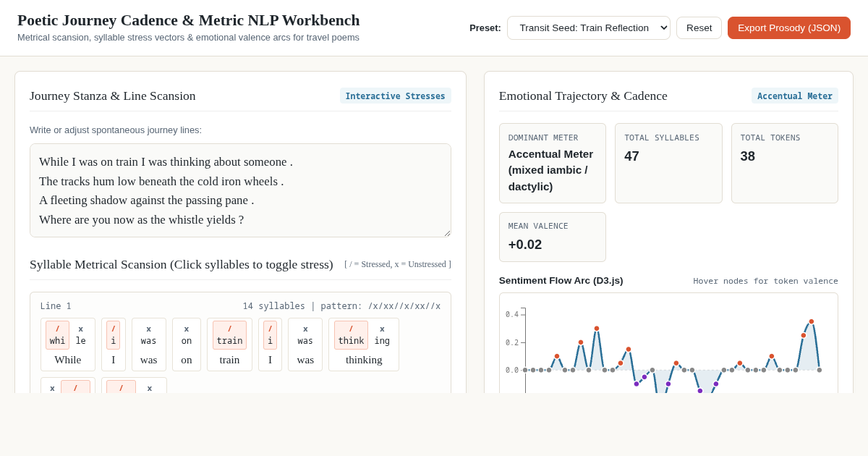The width and height of the screenshot is (868, 456).
Task: Grab the textarea resize handle
Action: (446, 232)
